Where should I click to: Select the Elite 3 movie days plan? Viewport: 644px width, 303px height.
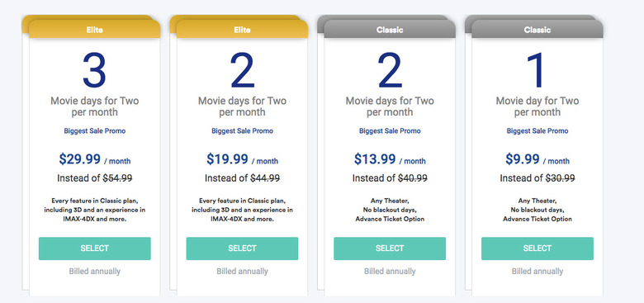pyautogui.click(x=94, y=249)
